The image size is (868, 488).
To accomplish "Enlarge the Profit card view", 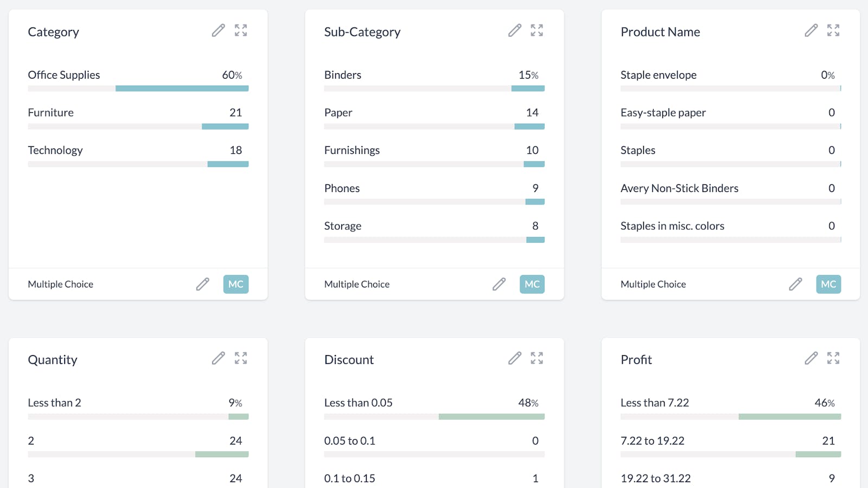I will 833,358.
